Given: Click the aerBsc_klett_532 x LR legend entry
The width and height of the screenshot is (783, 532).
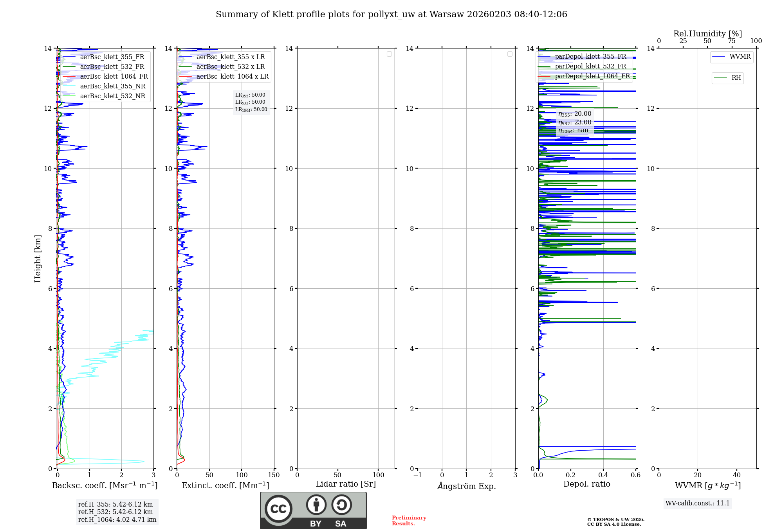Looking at the screenshot, I should [x=230, y=66].
